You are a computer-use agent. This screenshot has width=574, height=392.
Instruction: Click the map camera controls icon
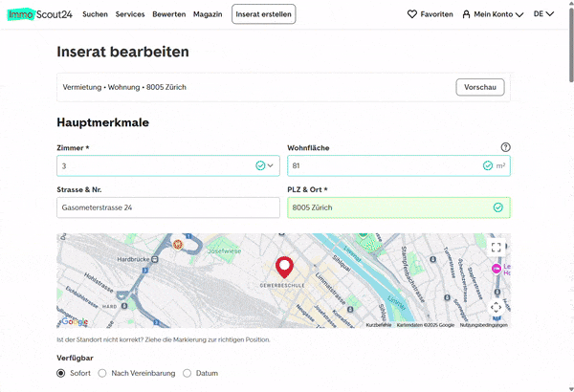tap(496, 307)
